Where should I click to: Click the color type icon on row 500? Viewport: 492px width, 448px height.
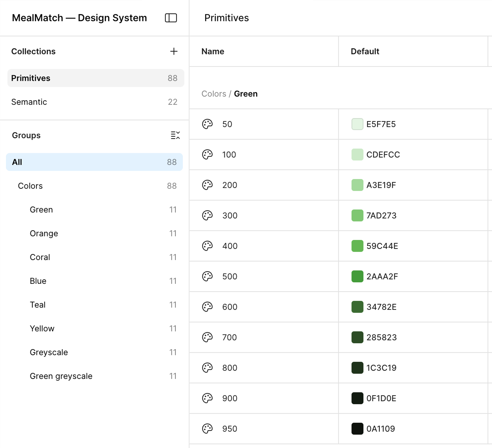[207, 276]
